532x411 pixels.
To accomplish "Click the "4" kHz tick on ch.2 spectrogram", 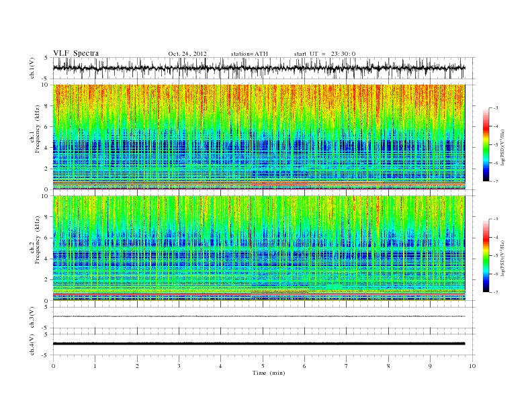I will pyautogui.click(x=47, y=259).
